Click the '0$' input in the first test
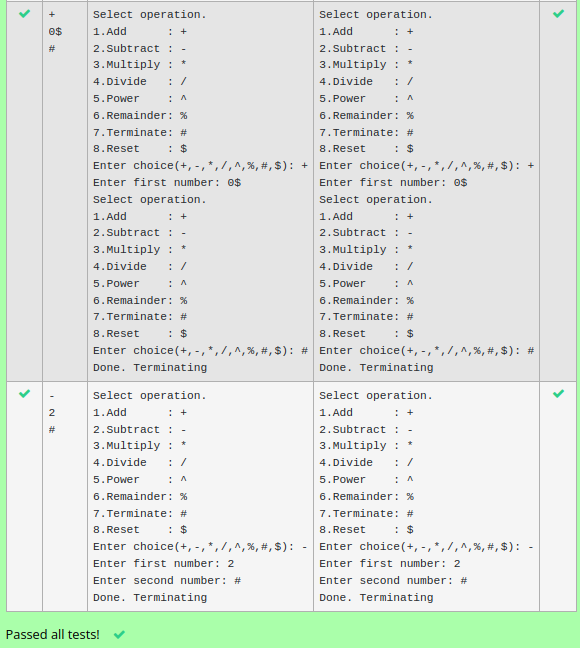 [x=55, y=32]
